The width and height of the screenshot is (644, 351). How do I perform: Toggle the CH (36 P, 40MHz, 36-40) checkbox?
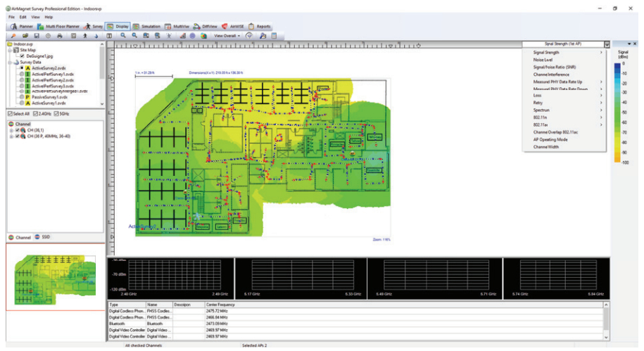[18, 136]
